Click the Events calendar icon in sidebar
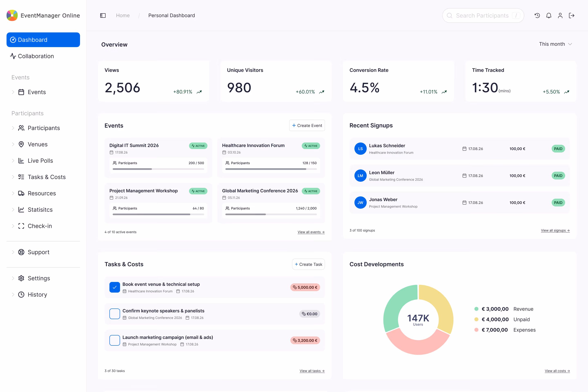 (x=21, y=92)
